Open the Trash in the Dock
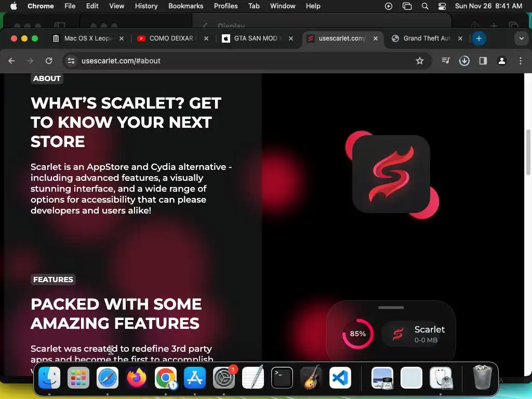 [x=483, y=377]
